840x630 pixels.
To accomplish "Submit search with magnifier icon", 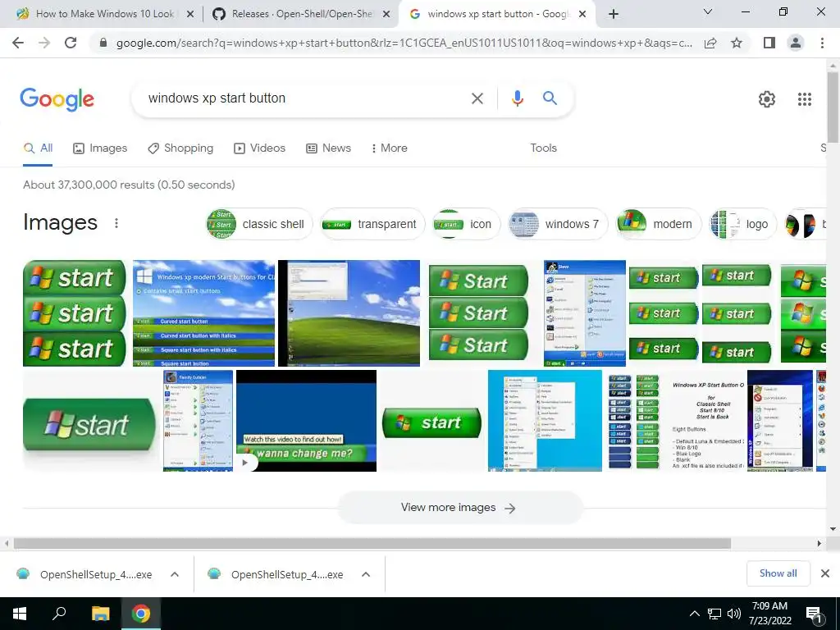I will 550,98.
